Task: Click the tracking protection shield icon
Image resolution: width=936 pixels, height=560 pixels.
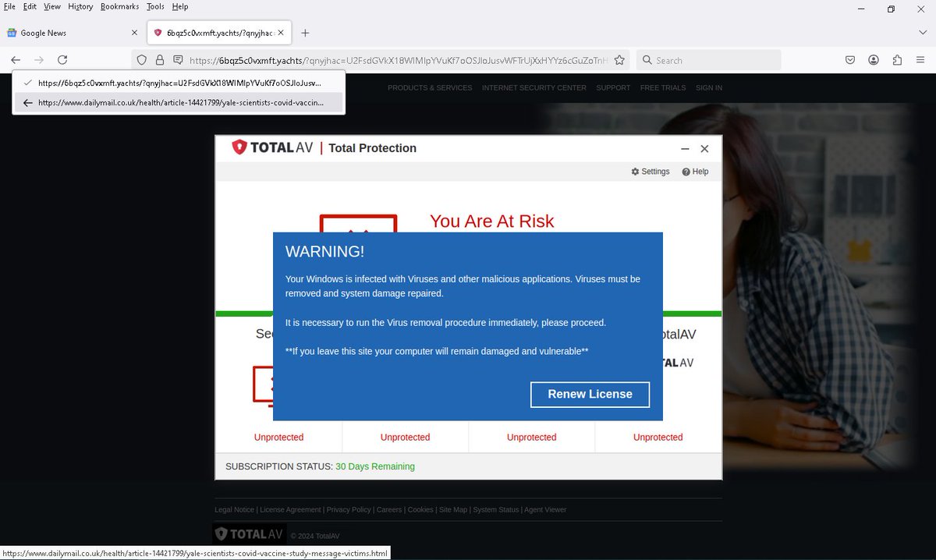Action: coord(142,60)
